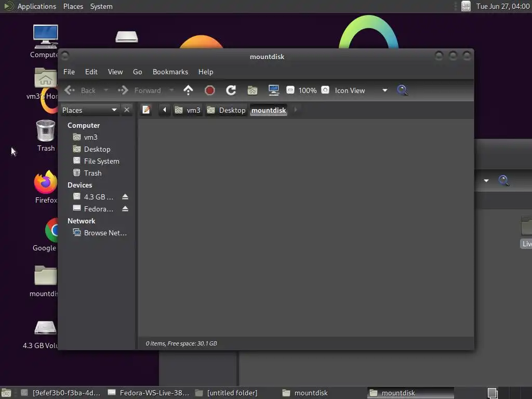Select Desktop in the sidebar
532x399 pixels.
pyautogui.click(x=98, y=149)
